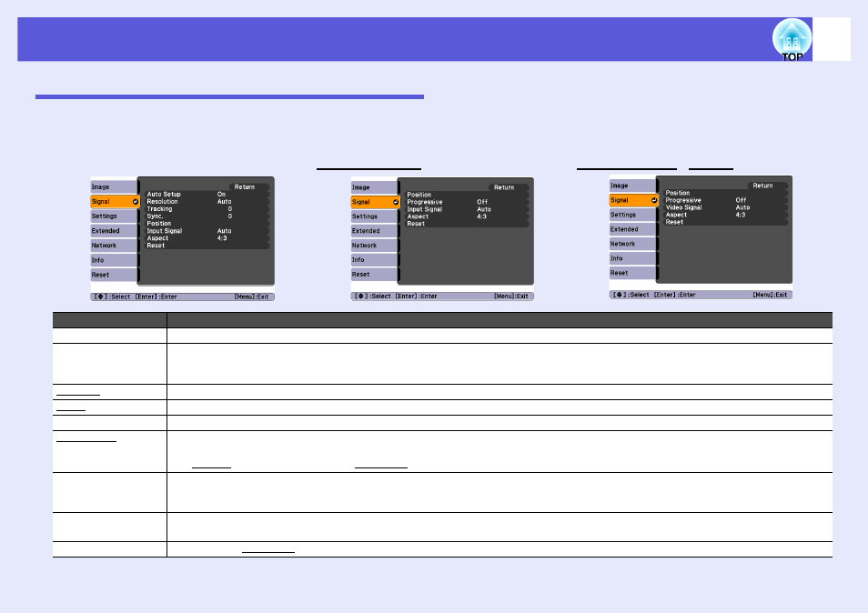Open Settings tab in the Video Signal menu
The height and width of the screenshot is (613, 868).
point(632,215)
